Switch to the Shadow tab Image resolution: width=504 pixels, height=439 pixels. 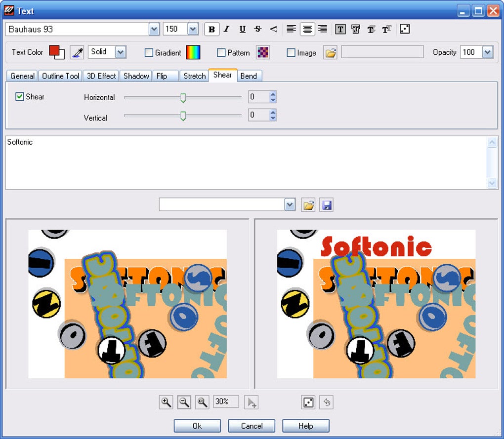pyautogui.click(x=136, y=76)
